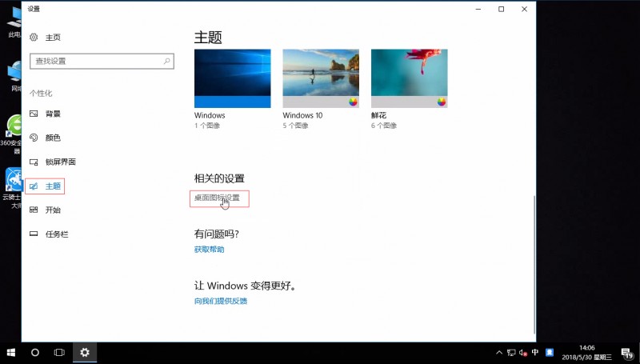Open the Windows Start button

pos(11,352)
